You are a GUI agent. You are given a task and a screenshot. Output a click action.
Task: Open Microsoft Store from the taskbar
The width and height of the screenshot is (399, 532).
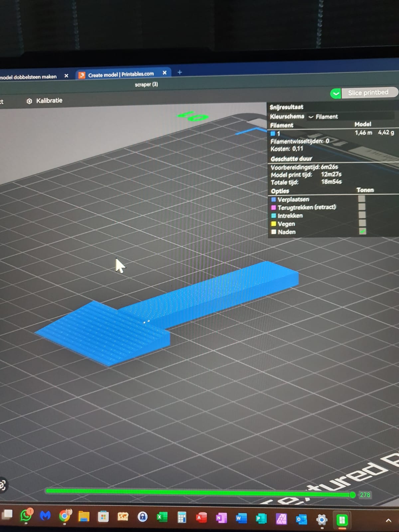(x=103, y=517)
